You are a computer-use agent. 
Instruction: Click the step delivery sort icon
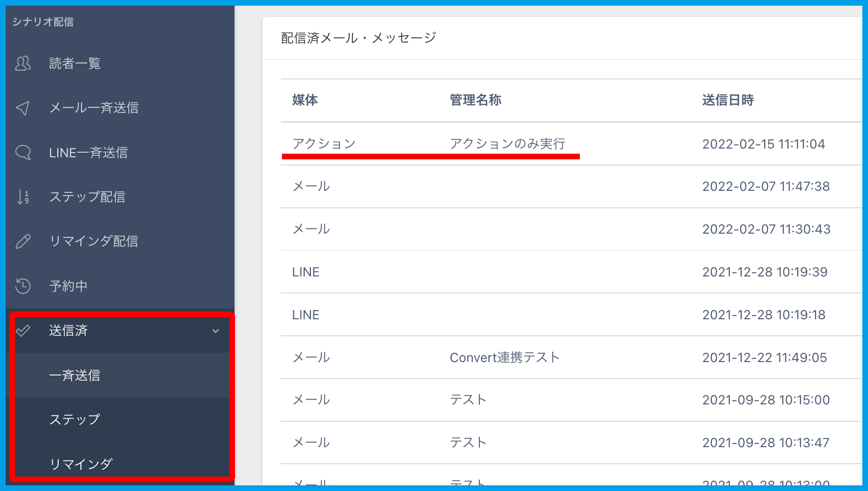pyautogui.click(x=23, y=197)
